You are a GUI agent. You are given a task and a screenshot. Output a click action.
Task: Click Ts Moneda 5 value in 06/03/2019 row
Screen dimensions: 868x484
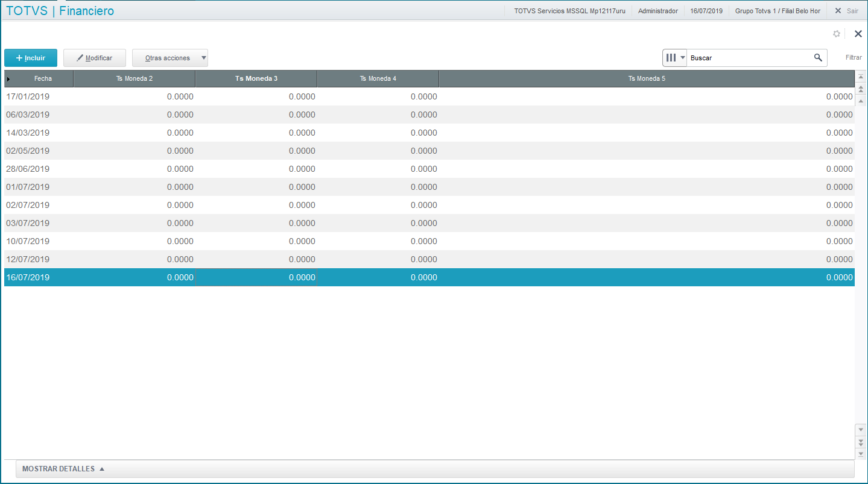pyautogui.click(x=840, y=115)
